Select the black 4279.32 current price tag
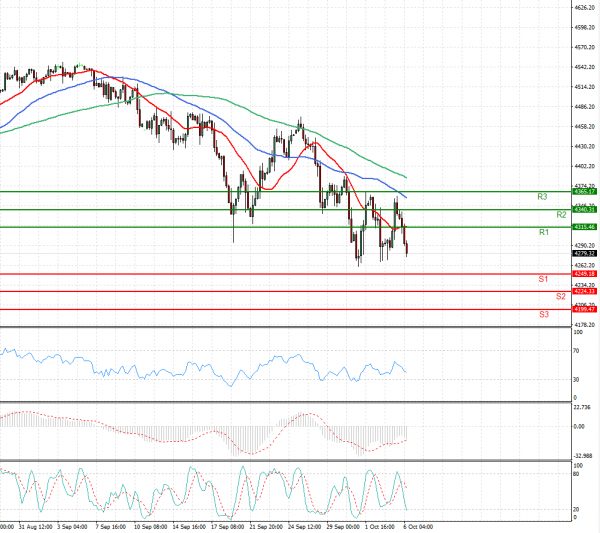Screen dimensions: 600x533 click(584, 253)
